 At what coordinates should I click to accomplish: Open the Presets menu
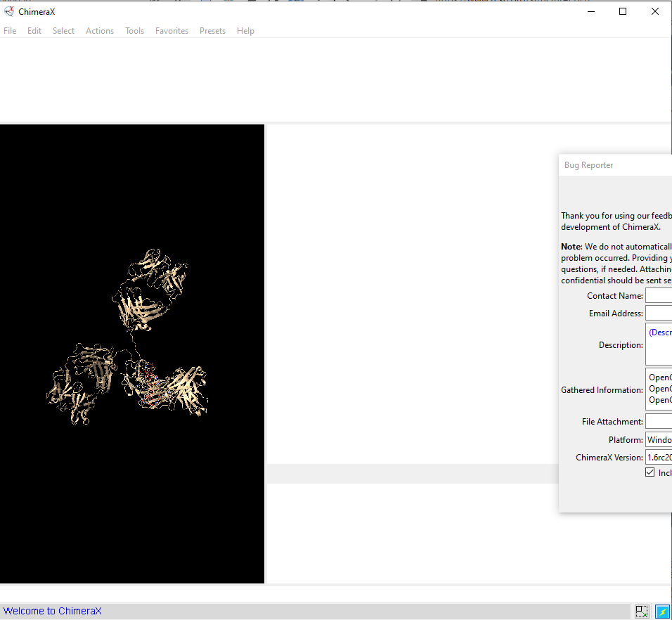[212, 31]
